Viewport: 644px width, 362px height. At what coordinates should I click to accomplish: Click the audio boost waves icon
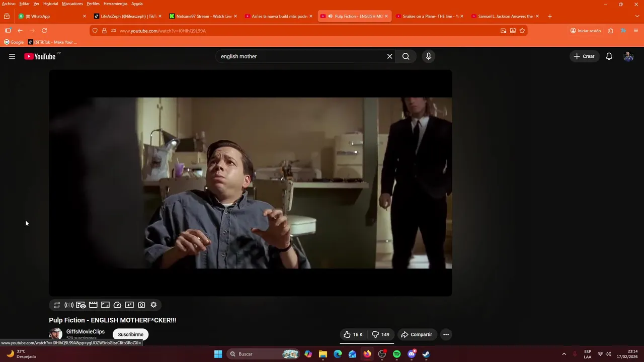tap(69, 305)
